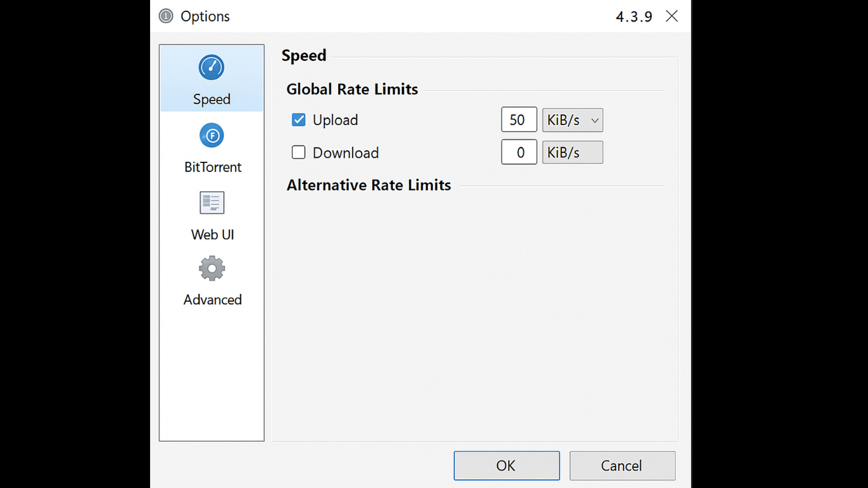Uncheck the Upload rate limit checkbox
The image size is (868, 488).
[298, 120]
